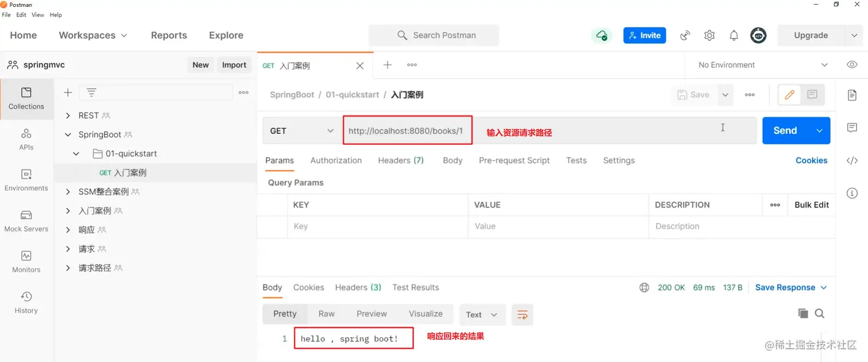Open the Environments sidebar panel

[x=26, y=180]
